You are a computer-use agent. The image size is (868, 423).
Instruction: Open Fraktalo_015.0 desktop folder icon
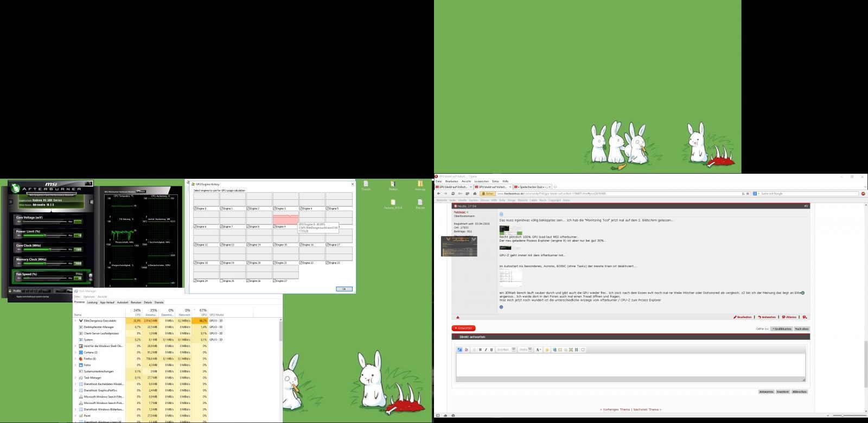pyautogui.click(x=393, y=202)
